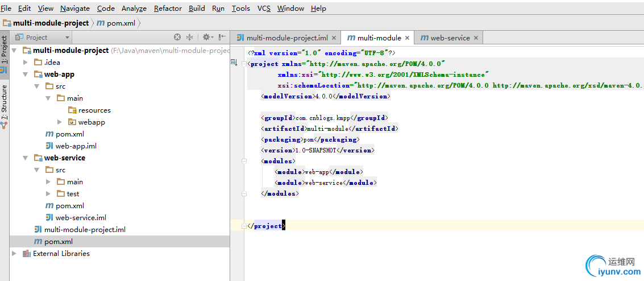Expand the .idea folder
This screenshot has width=644, height=281.
[x=26, y=63]
